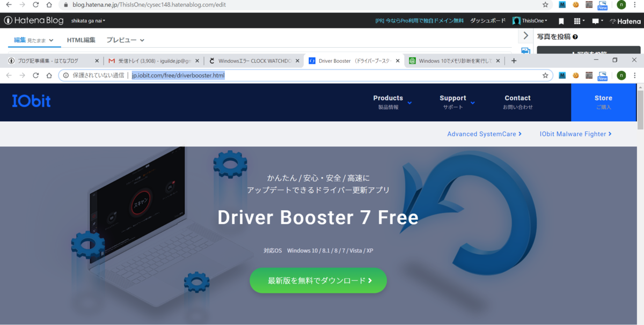This screenshot has width=644, height=325.
Task: Open the IObit logo home link
Action: click(31, 100)
